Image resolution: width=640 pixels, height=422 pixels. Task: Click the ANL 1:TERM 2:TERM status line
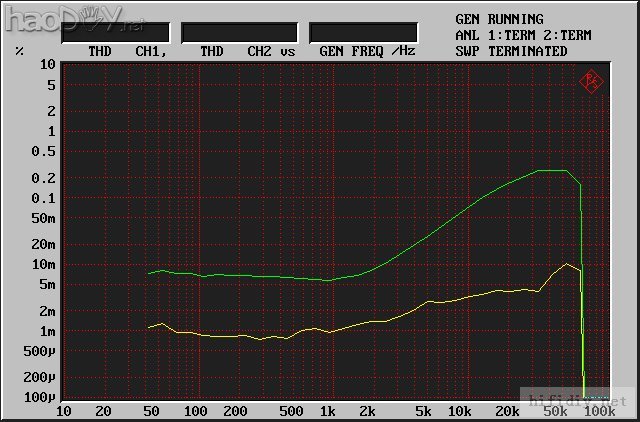coord(523,35)
